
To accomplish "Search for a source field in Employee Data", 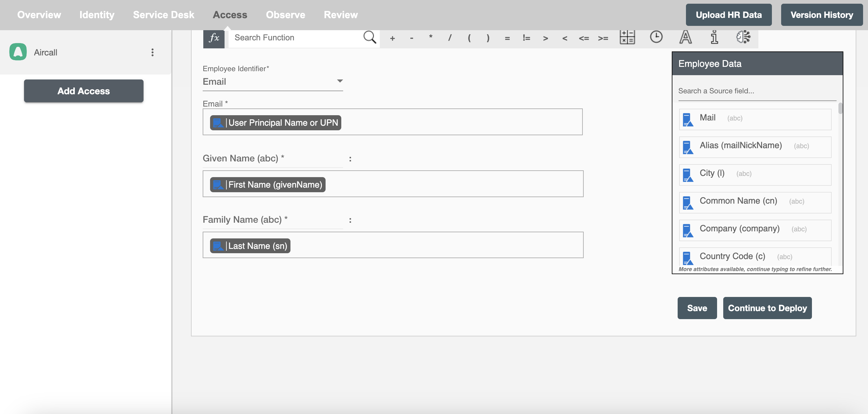I will click(756, 90).
